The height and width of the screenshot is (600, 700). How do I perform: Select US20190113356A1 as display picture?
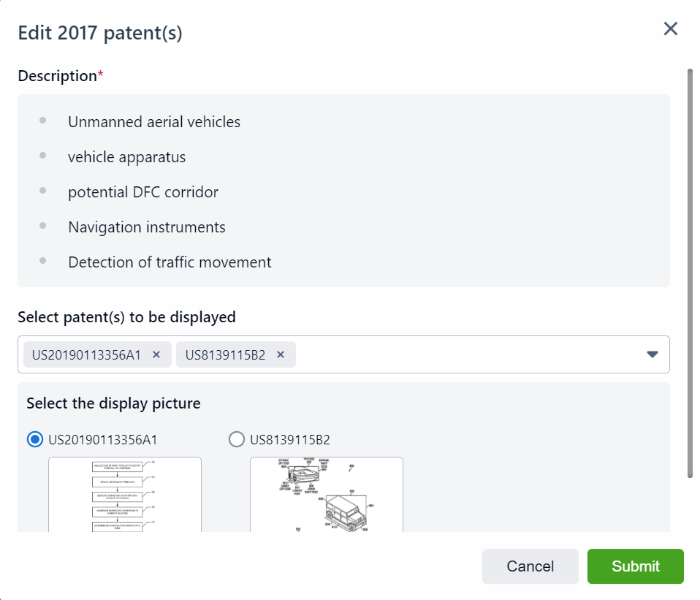(34, 439)
